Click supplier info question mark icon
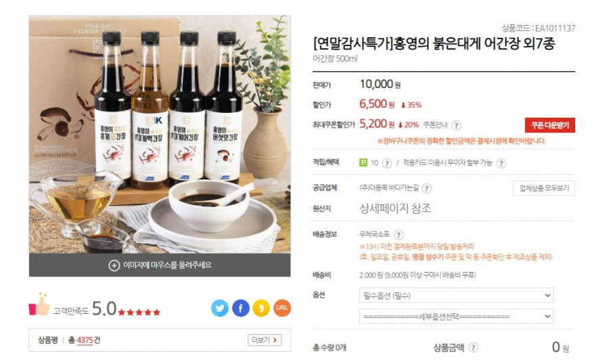 (x=426, y=188)
